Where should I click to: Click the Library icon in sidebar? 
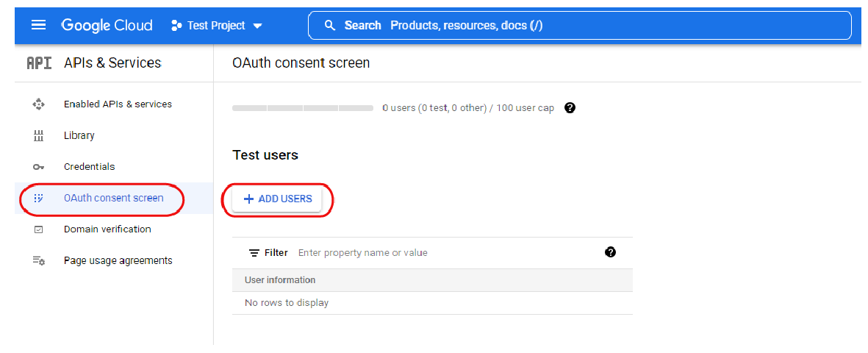(x=38, y=136)
